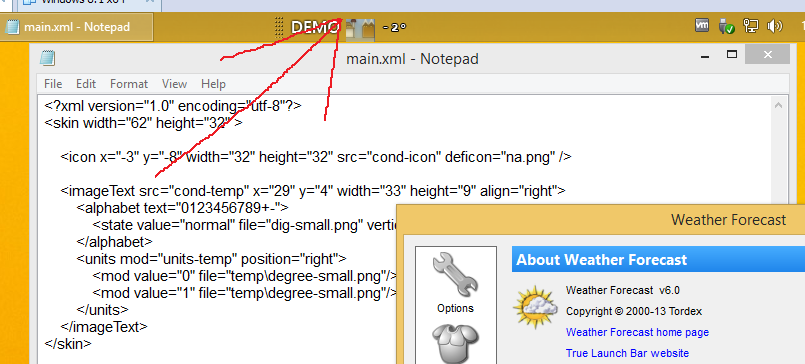Click the closing </units> tag line
Screen dimensions: 805x364
point(103,310)
